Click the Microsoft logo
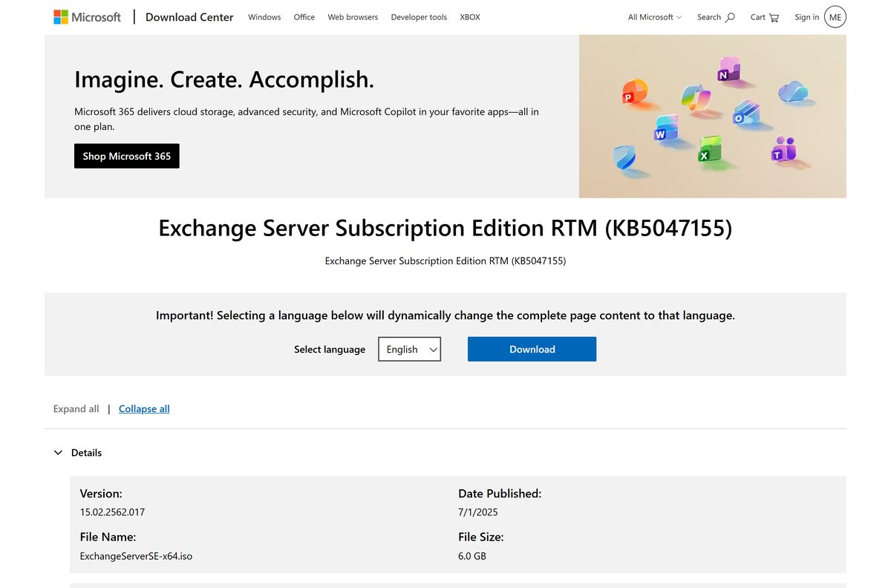 click(x=87, y=16)
